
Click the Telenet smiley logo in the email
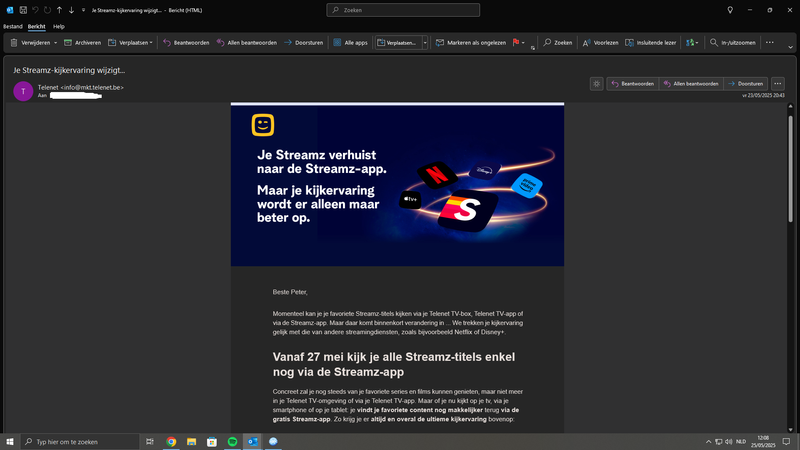pos(263,125)
